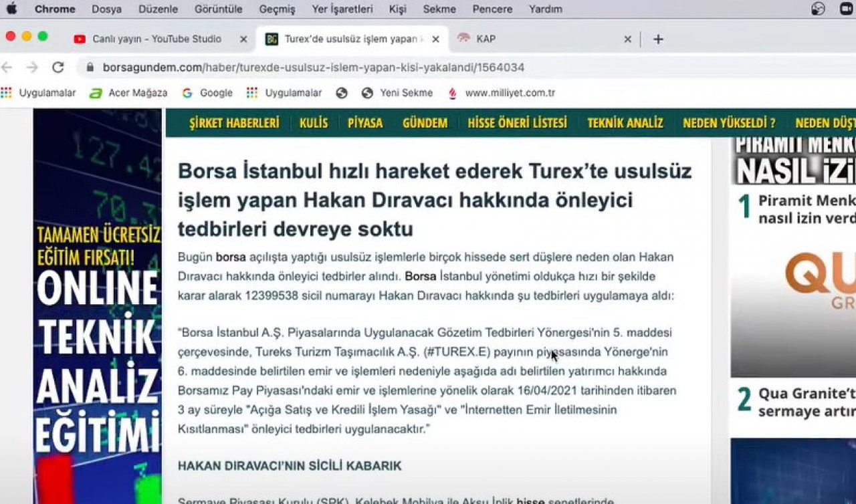This screenshot has height=504, width=856.
Task: Open the PİYASA navigation item
Action: [x=365, y=123]
